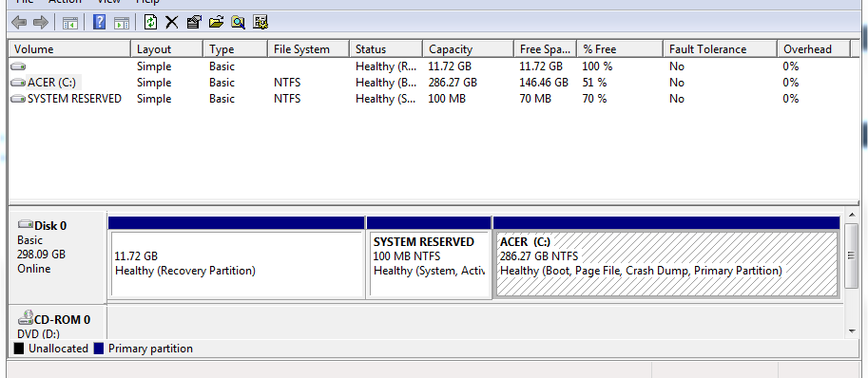Click the disk pane vertical scrollbar thumb
This screenshot has width=868, height=378.
852,255
